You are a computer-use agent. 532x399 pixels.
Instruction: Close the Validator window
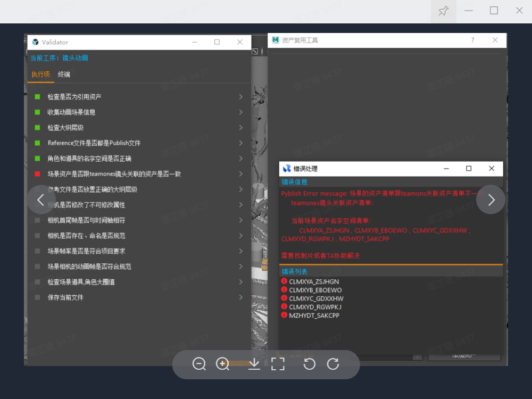click(x=239, y=42)
